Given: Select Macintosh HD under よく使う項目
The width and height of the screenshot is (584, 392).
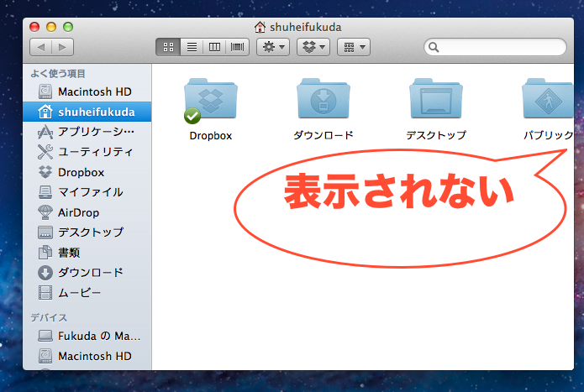Looking at the screenshot, I should click(x=87, y=91).
